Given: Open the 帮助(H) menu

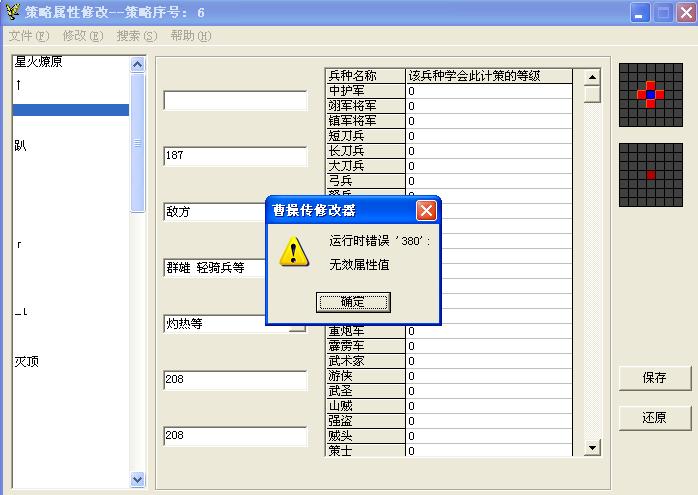Looking at the screenshot, I should tap(191, 36).
